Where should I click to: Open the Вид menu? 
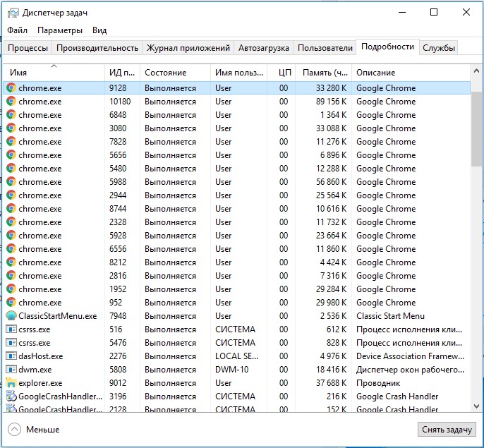click(x=99, y=30)
